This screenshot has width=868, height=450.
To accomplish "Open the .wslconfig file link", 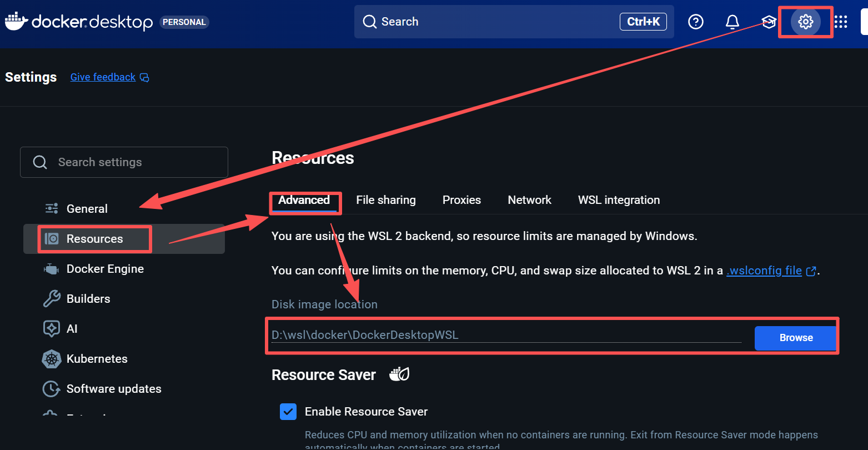I will click(x=764, y=271).
